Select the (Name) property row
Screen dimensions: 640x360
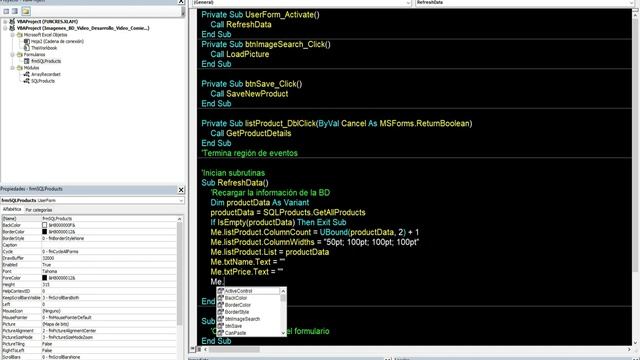[x=89, y=219]
